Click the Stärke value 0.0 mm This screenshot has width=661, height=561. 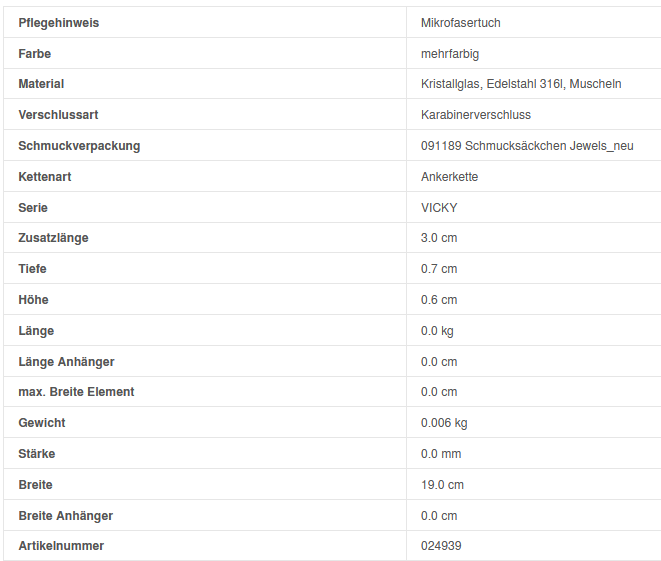coord(441,454)
